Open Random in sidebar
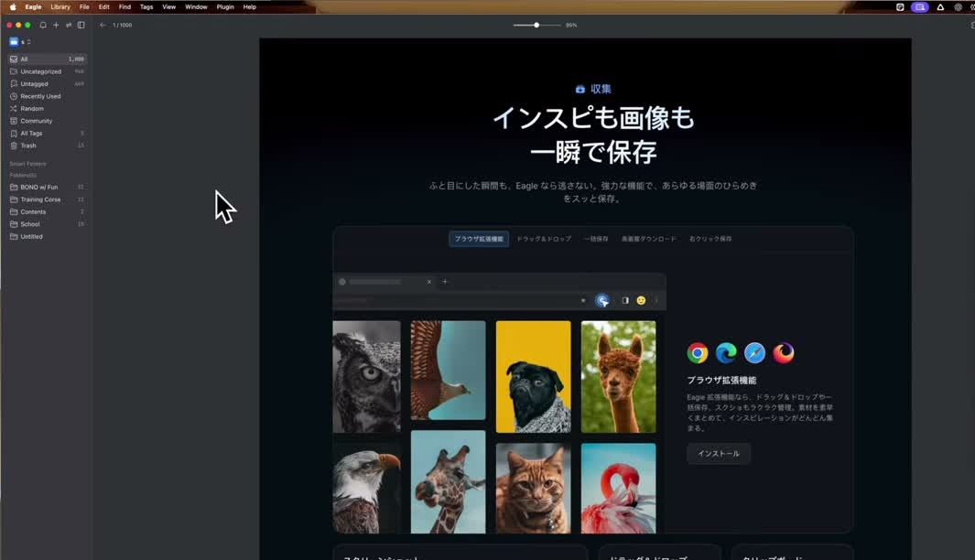975x560 pixels. (48, 109)
